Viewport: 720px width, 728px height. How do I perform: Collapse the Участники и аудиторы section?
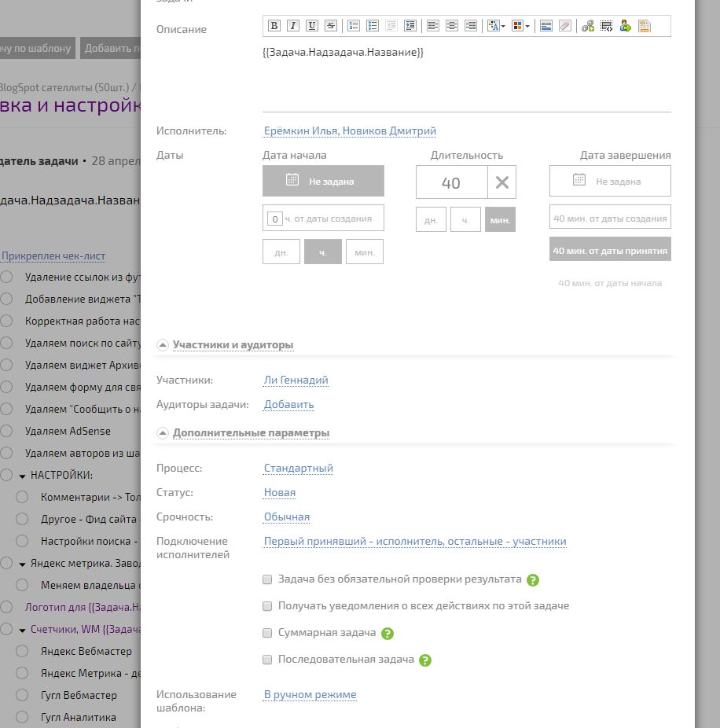(x=163, y=345)
